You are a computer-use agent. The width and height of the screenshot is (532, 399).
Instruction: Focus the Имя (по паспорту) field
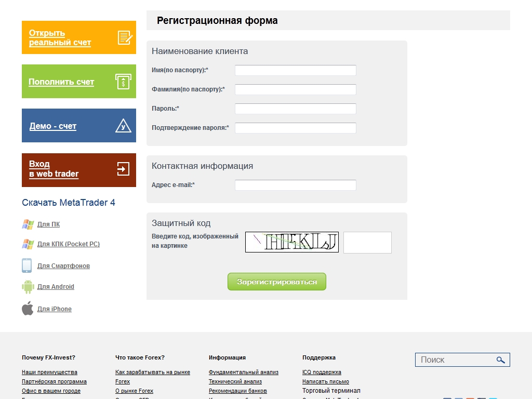pyautogui.click(x=295, y=70)
